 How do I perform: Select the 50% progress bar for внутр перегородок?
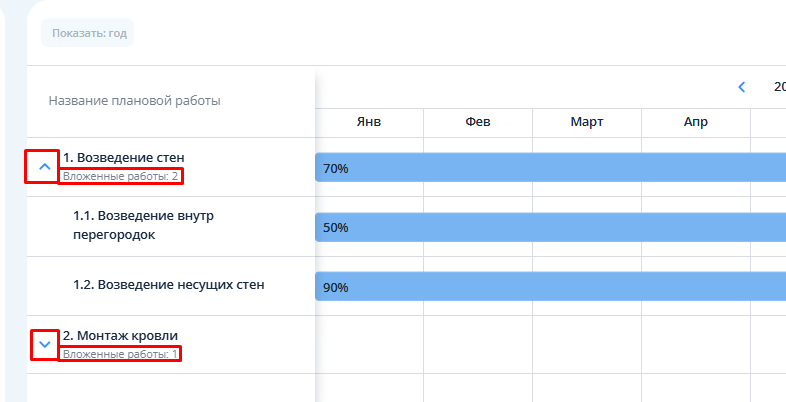click(x=550, y=227)
